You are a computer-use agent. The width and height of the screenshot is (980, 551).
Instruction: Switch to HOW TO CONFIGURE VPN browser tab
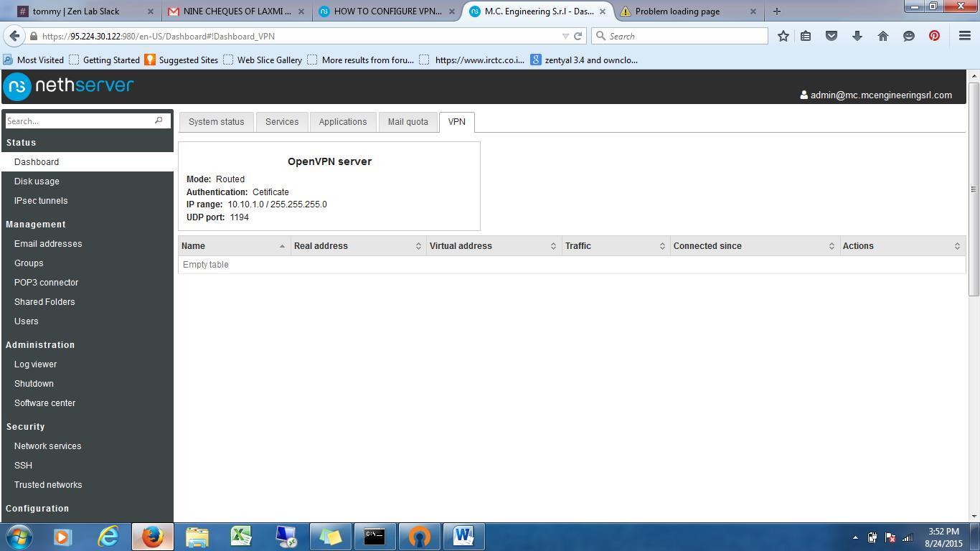coord(388,11)
